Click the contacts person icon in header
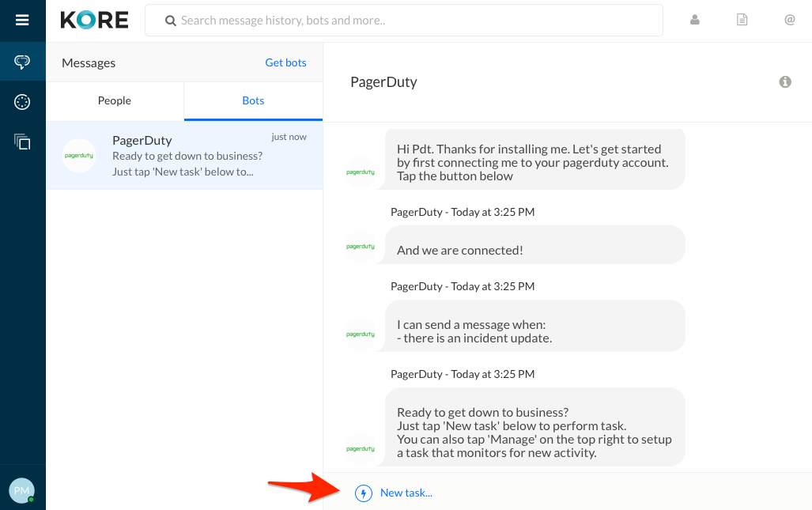 pyautogui.click(x=695, y=21)
